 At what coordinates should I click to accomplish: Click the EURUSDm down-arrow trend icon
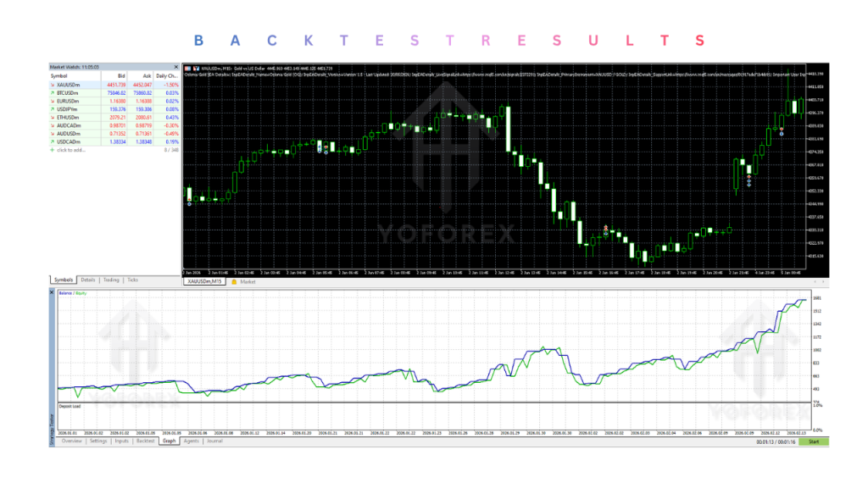[x=53, y=102]
